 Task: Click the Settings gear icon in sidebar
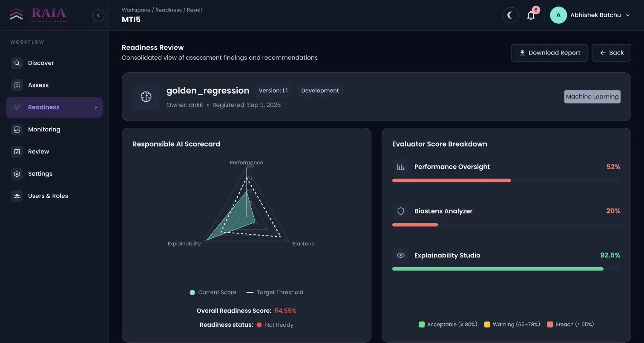click(x=17, y=174)
